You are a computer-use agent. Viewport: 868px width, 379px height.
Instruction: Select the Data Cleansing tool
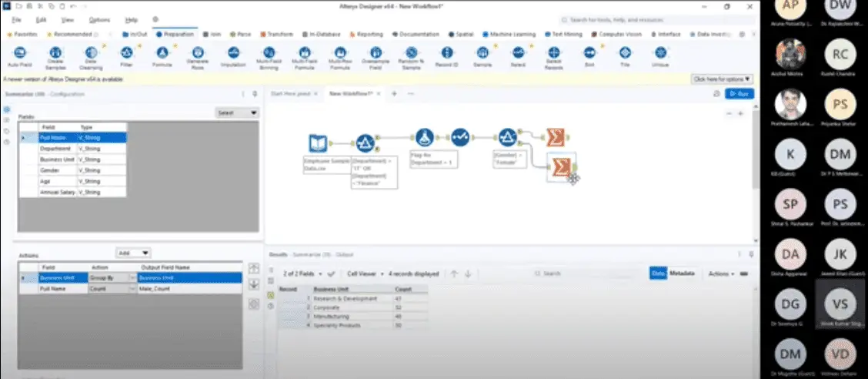pos(91,56)
